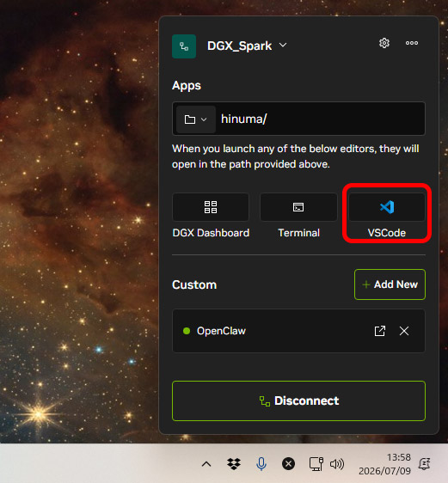The image size is (448, 483).
Task: Click the green DGX_Spark device icon
Action: coord(184,46)
